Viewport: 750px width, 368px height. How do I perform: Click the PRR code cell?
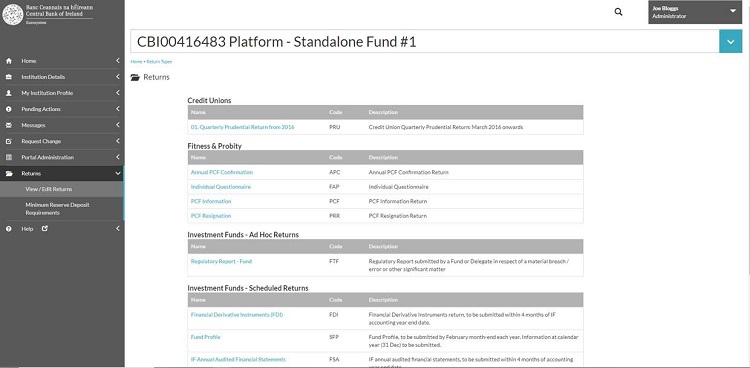coord(334,216)
